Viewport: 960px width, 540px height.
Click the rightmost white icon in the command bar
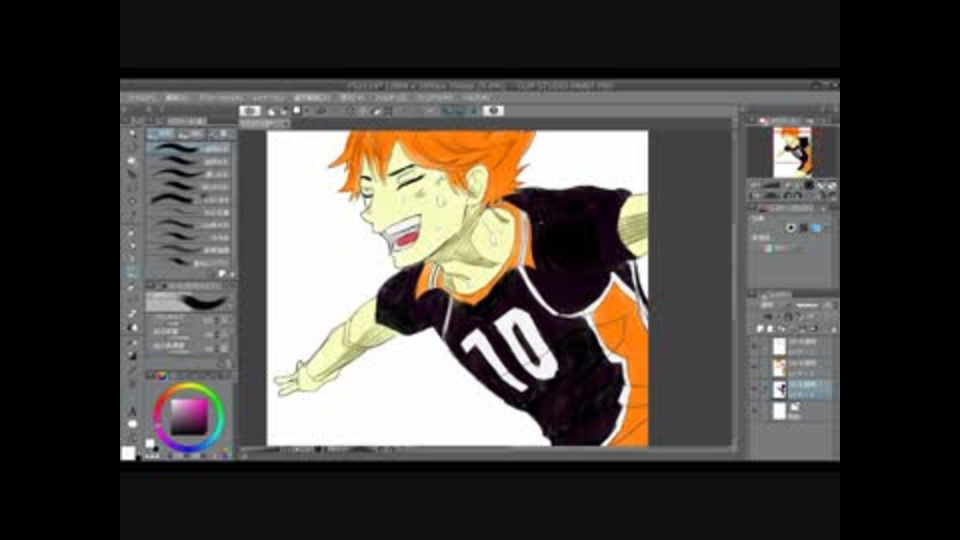[493, 111]
